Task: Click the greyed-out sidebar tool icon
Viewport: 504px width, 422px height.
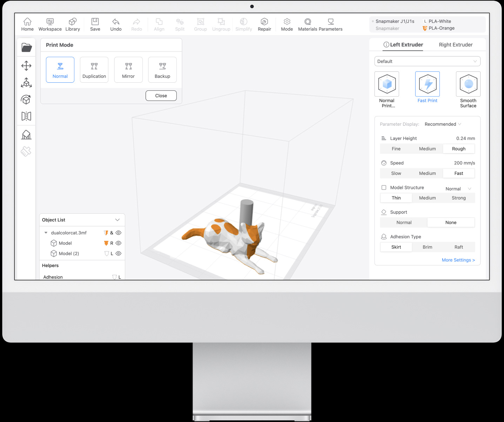Action: (x=26, y=151)
